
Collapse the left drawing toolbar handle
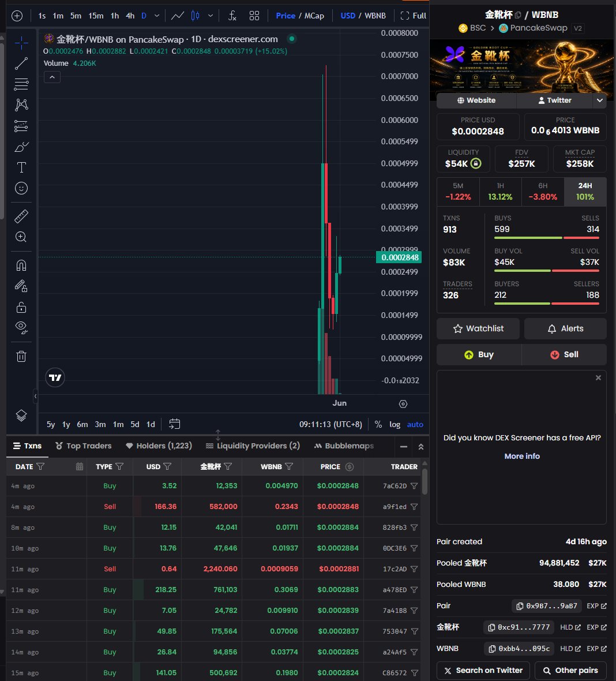coord(36,396)
